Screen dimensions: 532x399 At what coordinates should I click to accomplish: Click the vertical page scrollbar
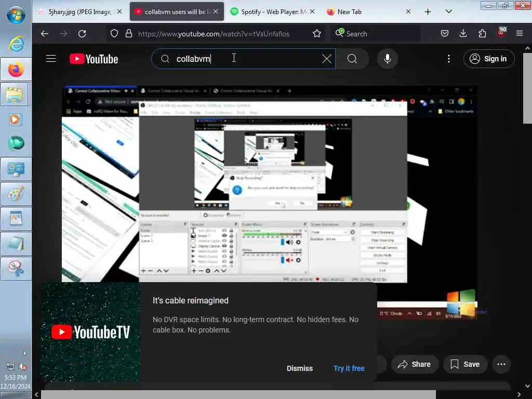coord(527,88)
